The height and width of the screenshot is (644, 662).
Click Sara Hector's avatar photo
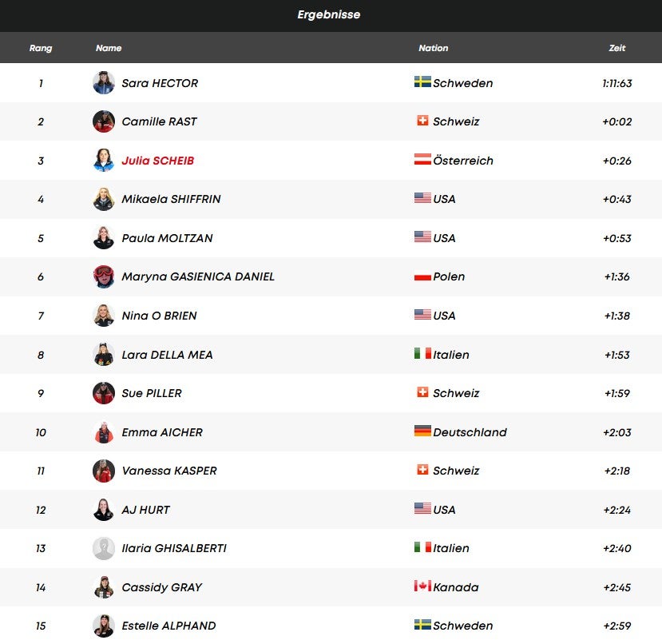(104, 83)
